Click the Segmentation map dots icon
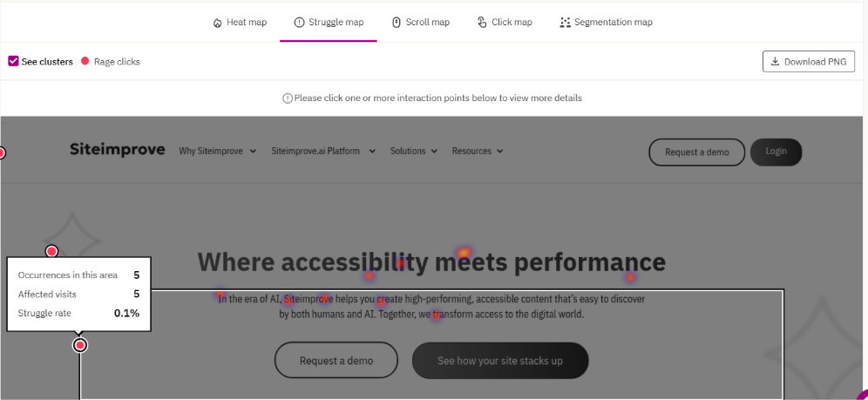Viewport: 868px width, 400px height. click(x=565, y=22)
